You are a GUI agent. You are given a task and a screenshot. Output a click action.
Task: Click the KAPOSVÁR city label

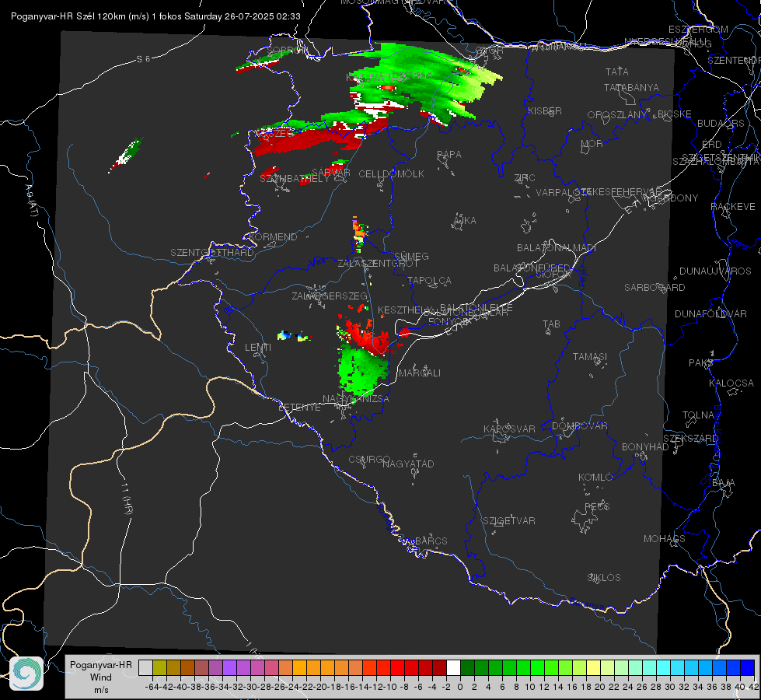point(509,429)
